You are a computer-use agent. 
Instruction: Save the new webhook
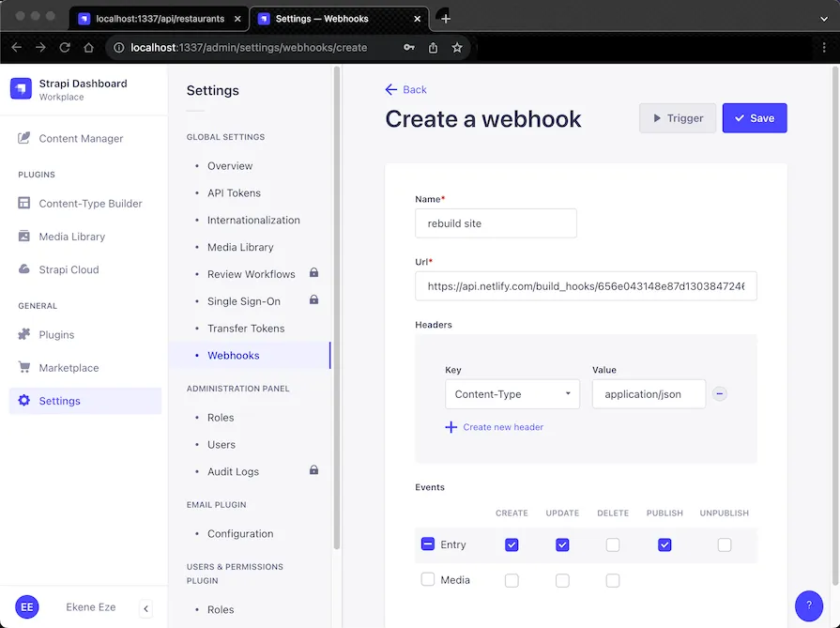[754, 117]
